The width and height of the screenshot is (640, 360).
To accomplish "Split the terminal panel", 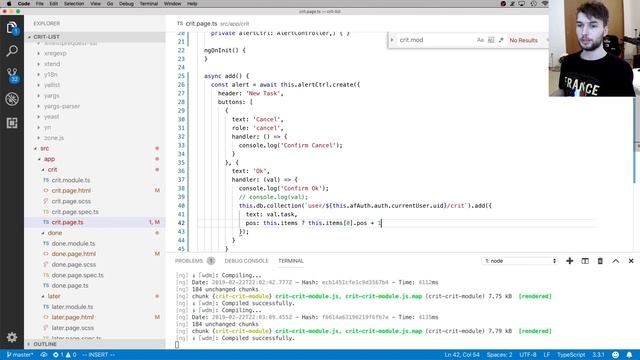I will click(585, 261).
